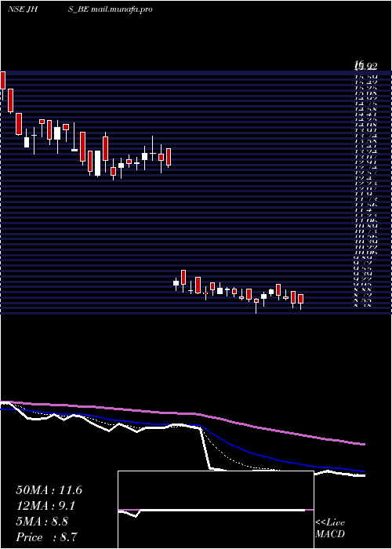The image size is (392, 549).
Task: Click the '16.92' top price axis label
Action: coord(365,65)
